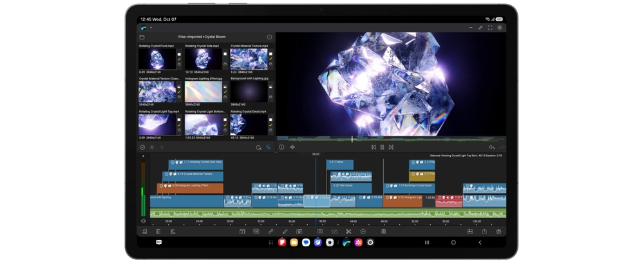Select the Title Name clip on timeline
The height and width of the screenshot is (260, 644).
(x=351, y=188)
